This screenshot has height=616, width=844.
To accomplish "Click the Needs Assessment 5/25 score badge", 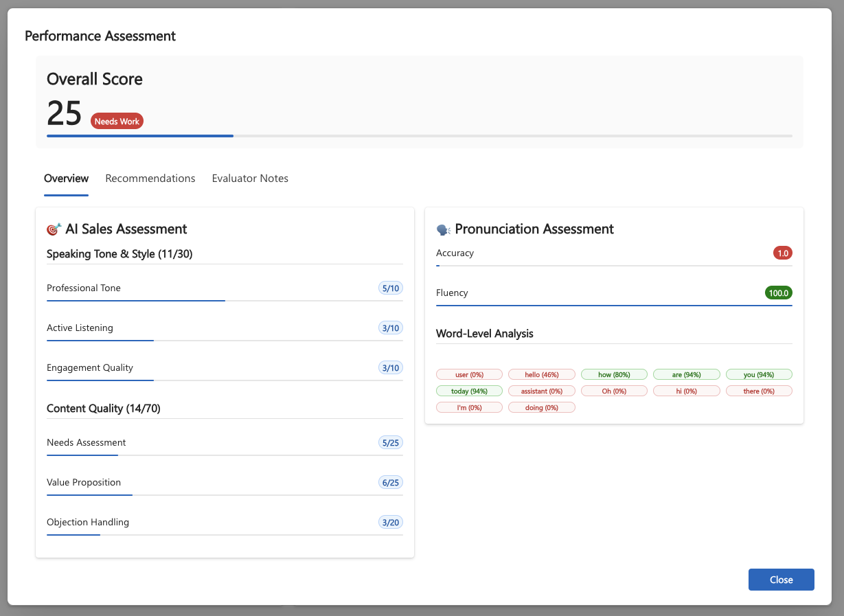I will click(x=390, y=443).
